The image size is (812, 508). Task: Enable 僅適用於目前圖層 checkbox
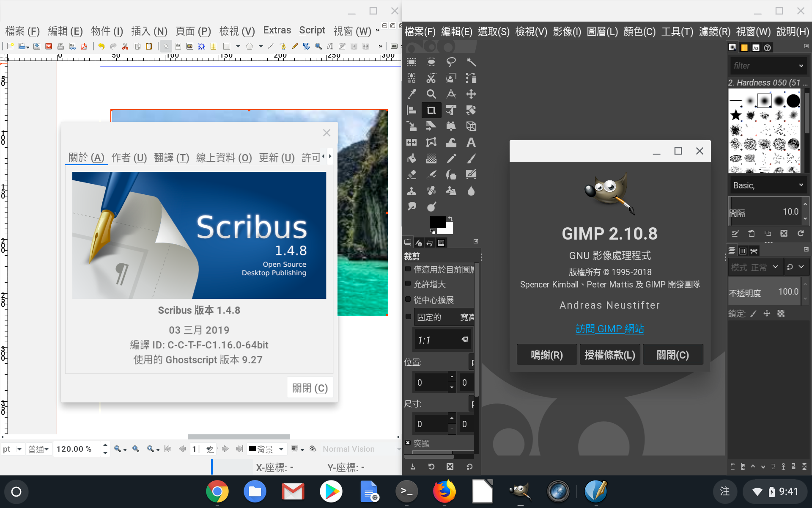coord(408,269)
